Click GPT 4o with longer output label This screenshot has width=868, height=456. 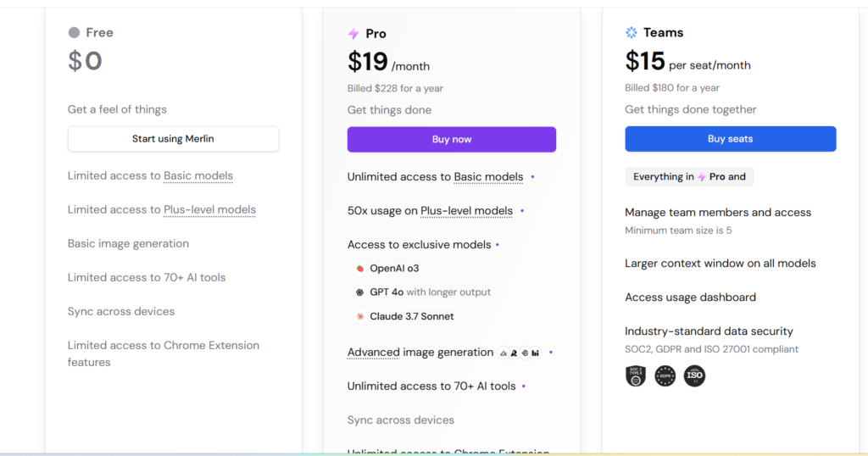pos(430,292)
